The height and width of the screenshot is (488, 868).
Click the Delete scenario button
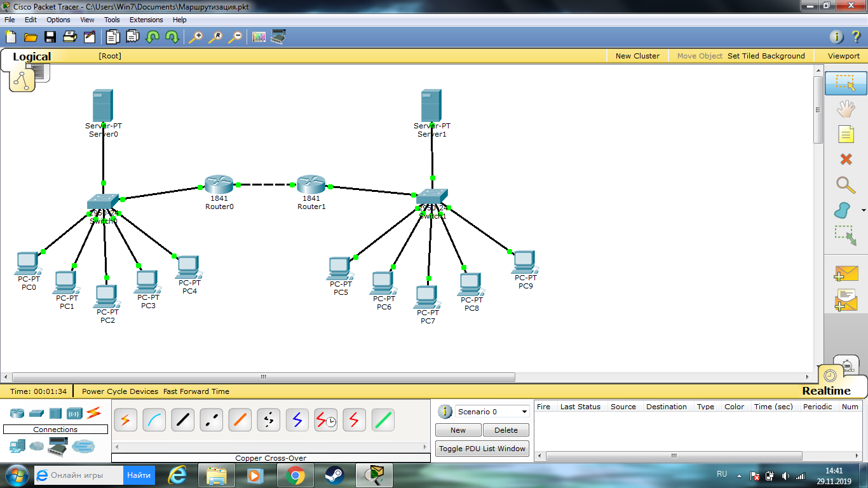(x=506, y=430)
